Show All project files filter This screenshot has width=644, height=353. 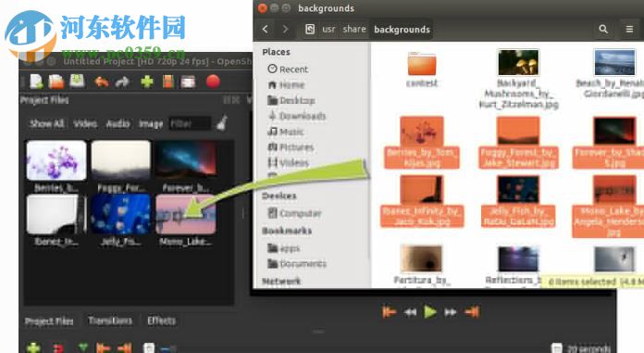point(47,123)
